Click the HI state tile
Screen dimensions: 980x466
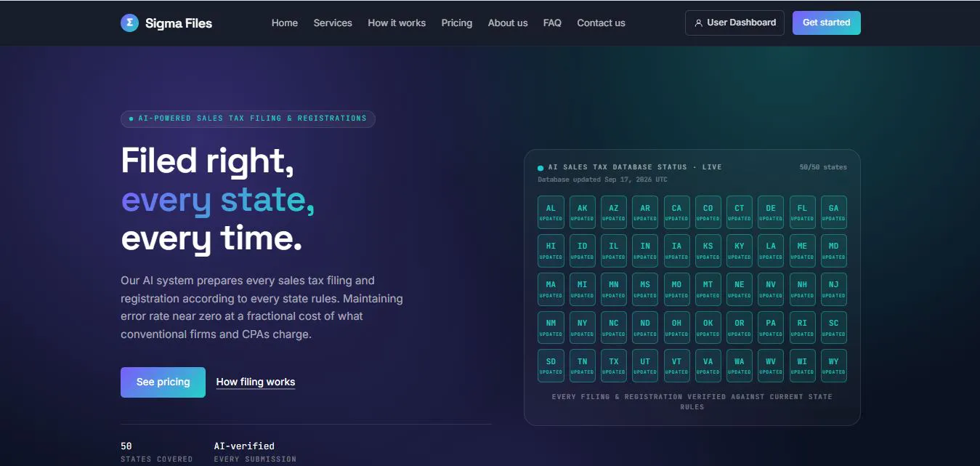click(551, 250)
